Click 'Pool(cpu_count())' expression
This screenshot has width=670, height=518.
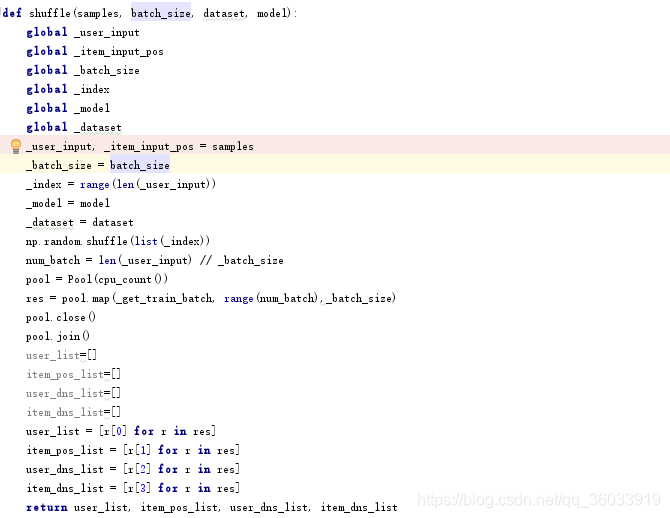tap(118, 280)
